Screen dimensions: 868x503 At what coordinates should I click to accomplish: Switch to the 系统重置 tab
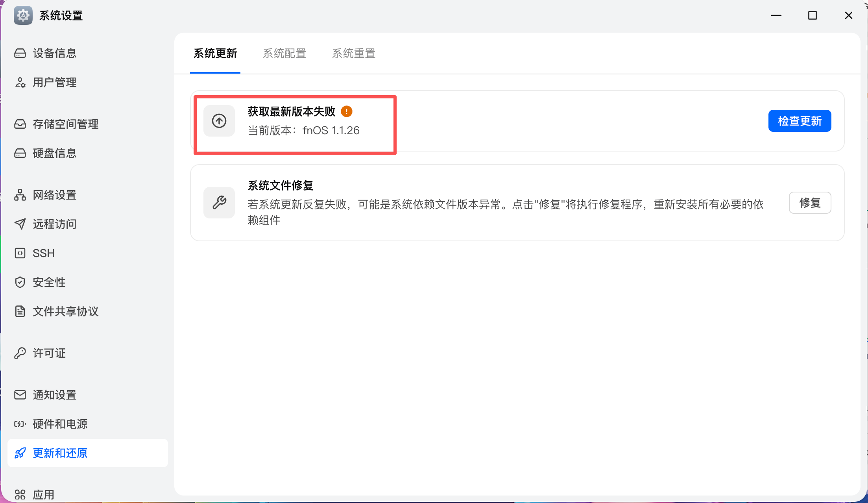[x=354, y=53]
